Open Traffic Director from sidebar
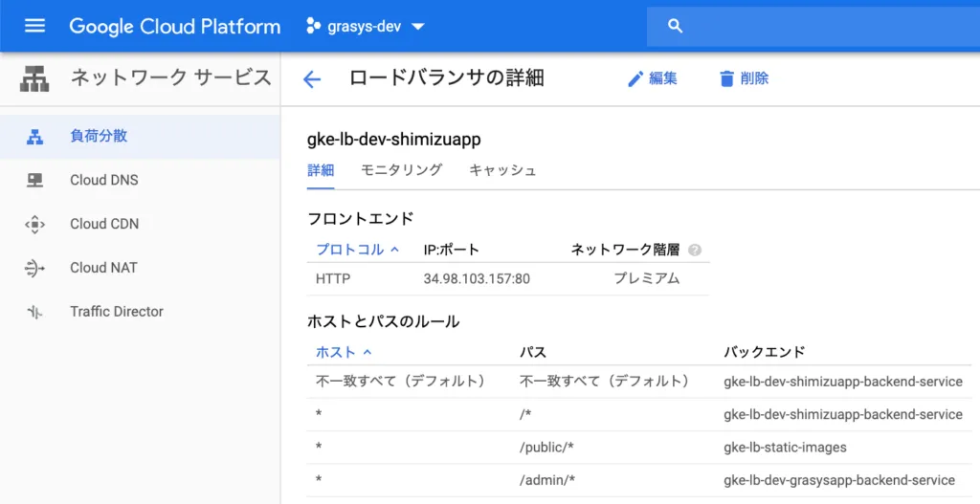This screenshot has height=504, width=980. 117,311
